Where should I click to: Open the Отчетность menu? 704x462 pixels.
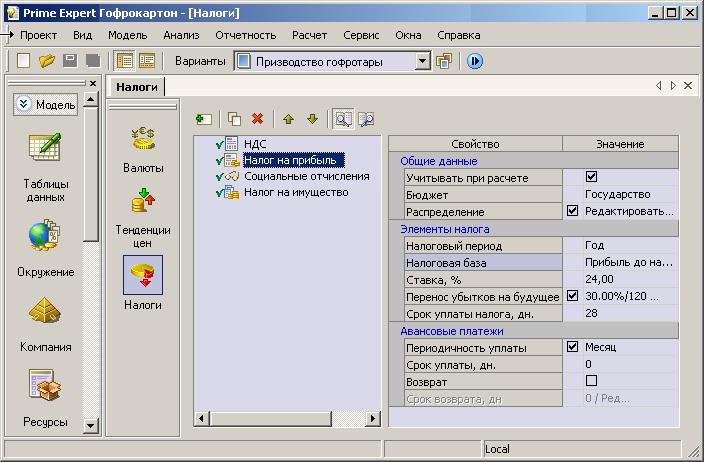246,35
